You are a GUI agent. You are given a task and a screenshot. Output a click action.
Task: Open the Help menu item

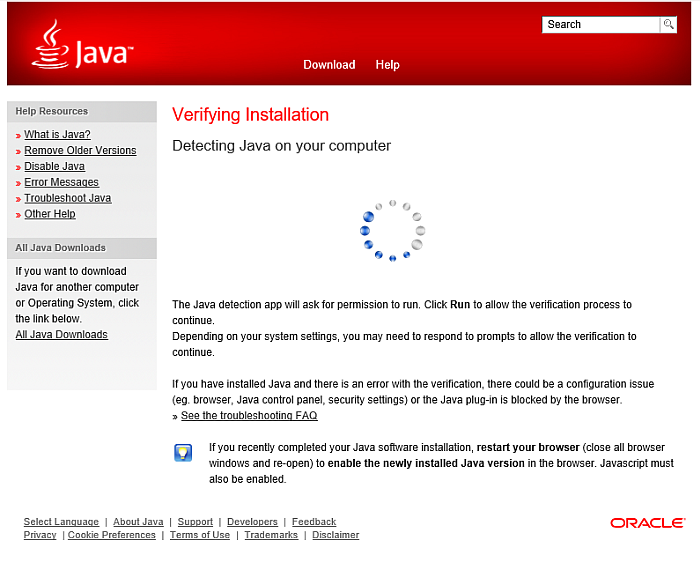click(387, 65)
